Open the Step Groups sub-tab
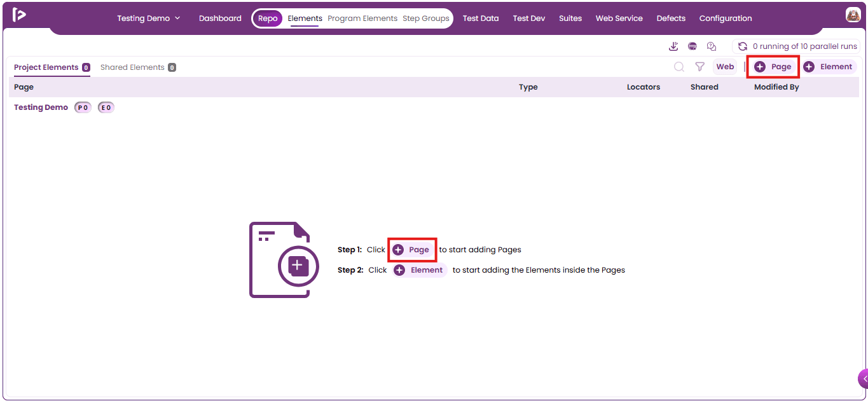Screen dimensions: 868x401 pos(426,18)
